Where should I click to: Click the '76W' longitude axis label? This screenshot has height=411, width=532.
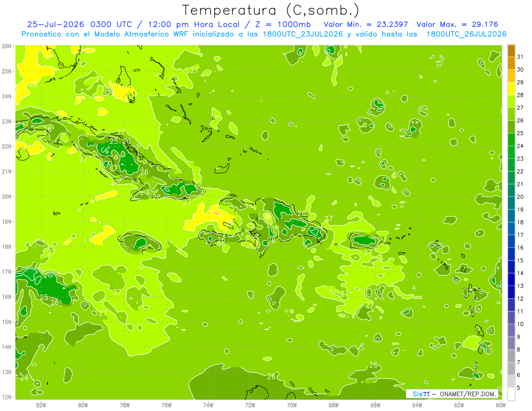167,405
